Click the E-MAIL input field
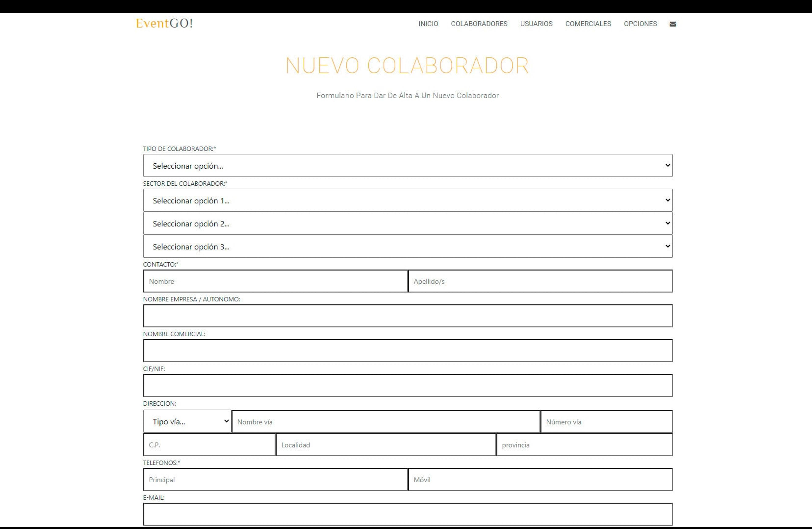The height and width of the screenshot is (529, 812). tap(408, 514)
